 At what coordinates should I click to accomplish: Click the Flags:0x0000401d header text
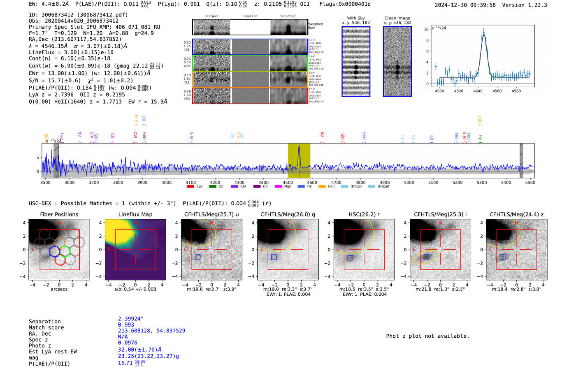click(x=345, y=4)
